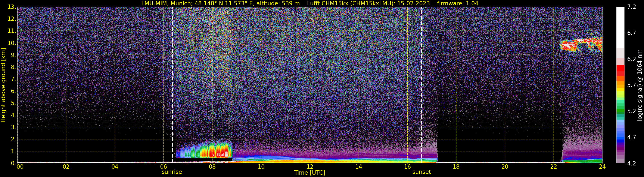Click the white dashed sunrise line
This screenshot has width=644, height=177.
172,85
